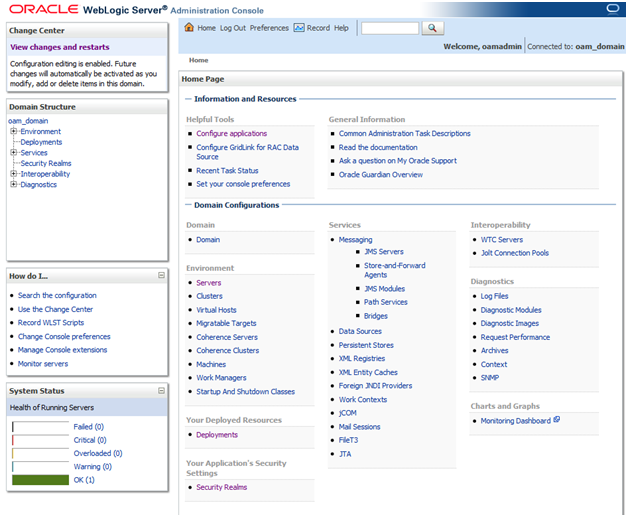
Task: Open Set your console preferences link
Action: tap(243, 184)
